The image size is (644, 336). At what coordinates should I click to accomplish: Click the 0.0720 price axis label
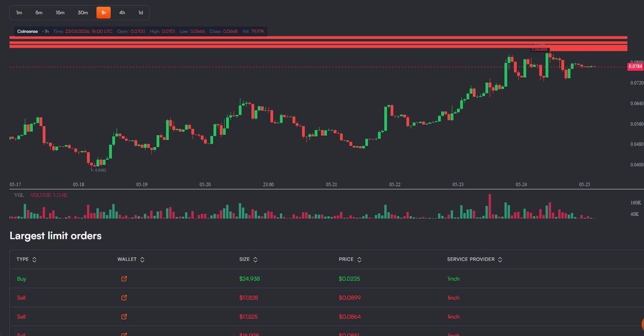tap(636, 83)
